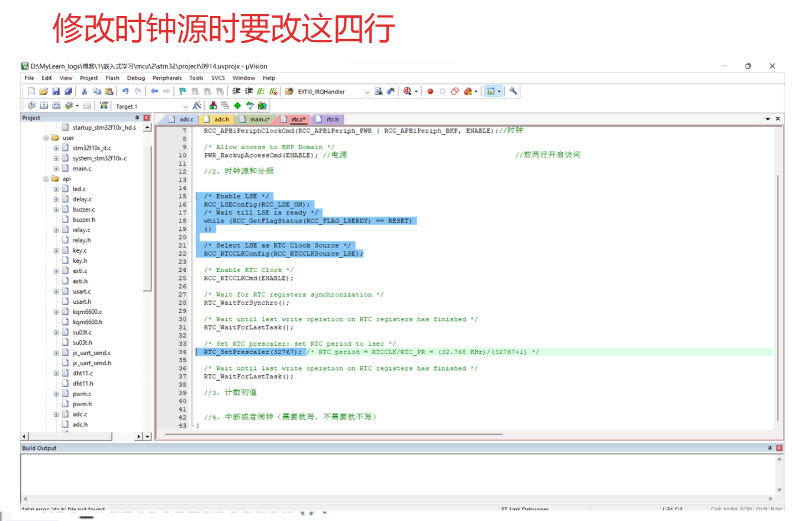Open the debug session dropdown arrow
812x521 pixels.
click(416, 92)
